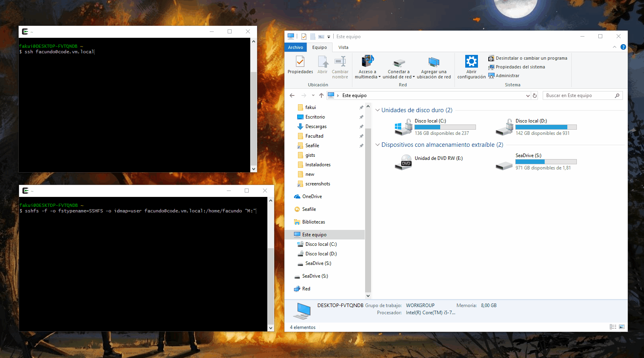Expand address bar history dropdown
The width and height of the screenshot is (644, 358).
(528, 95)
